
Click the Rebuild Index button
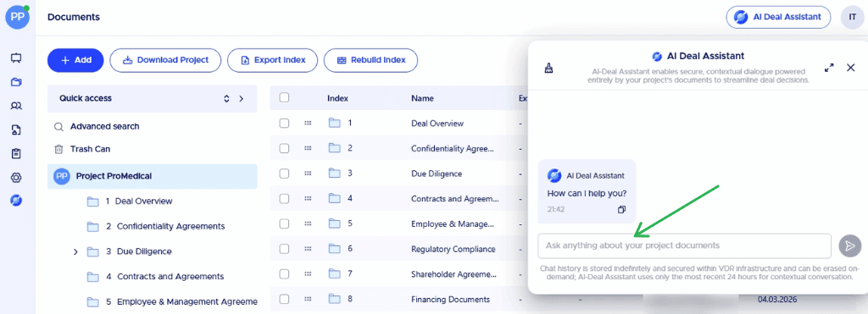tap(371, 60)
